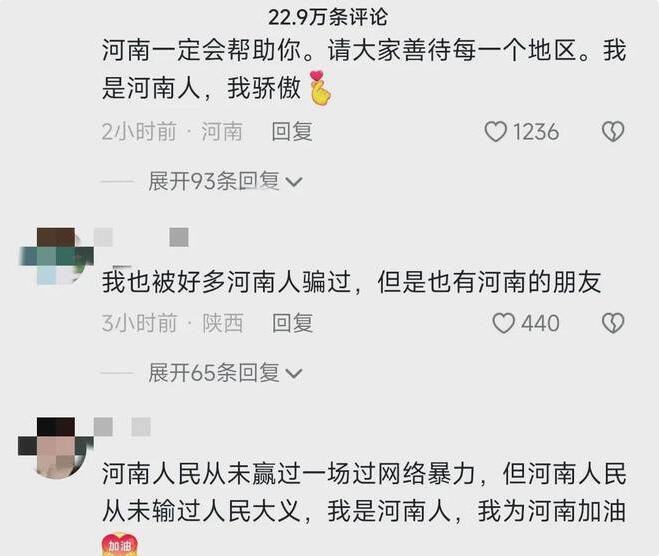Tap the finger heart emoji

tap(320, 88)
